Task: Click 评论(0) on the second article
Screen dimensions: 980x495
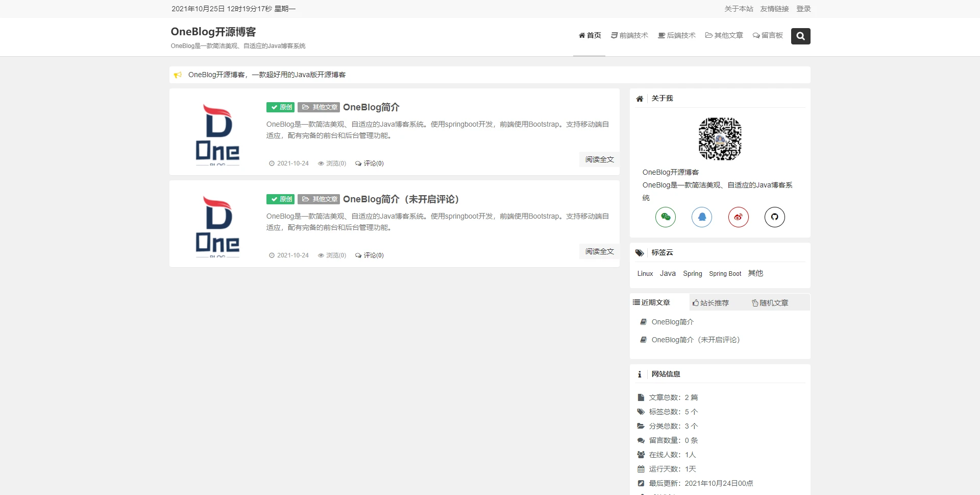Action: pos(370,255)
